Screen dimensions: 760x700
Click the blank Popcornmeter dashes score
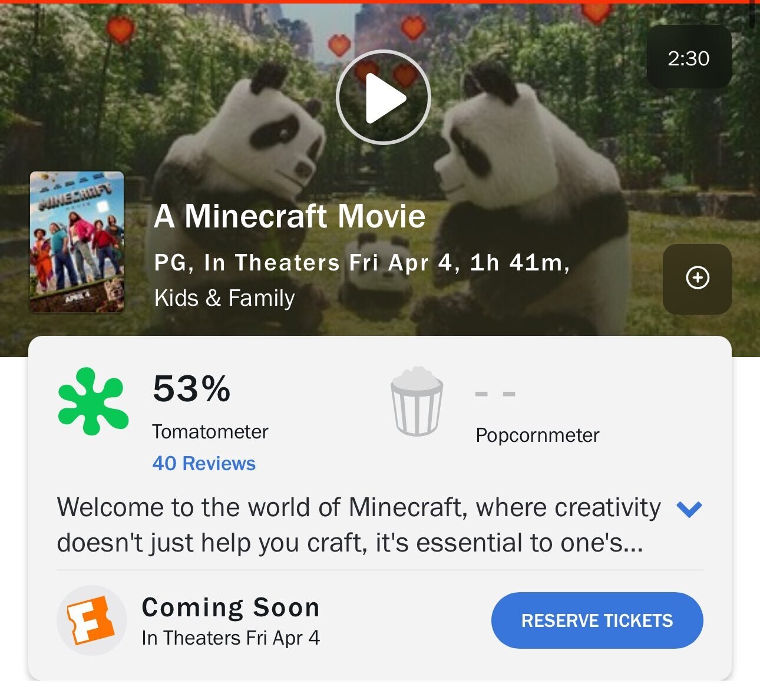point(495,394)
